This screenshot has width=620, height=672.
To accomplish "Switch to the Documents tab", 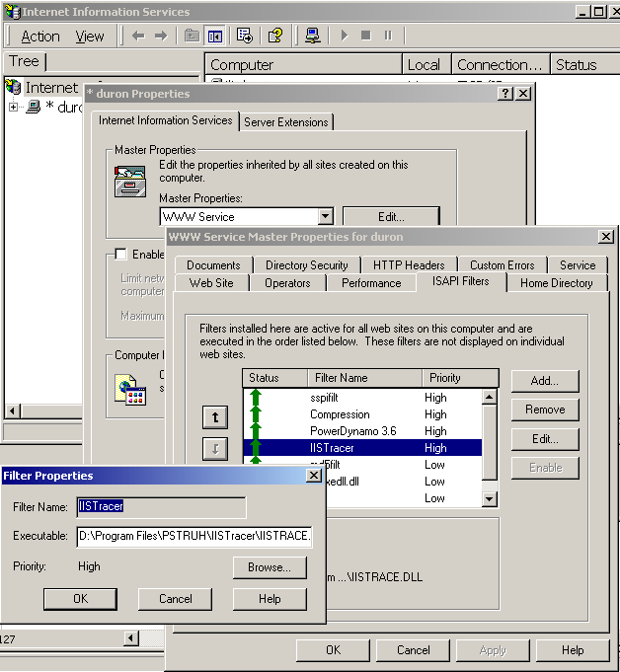I will pos(213,265).
